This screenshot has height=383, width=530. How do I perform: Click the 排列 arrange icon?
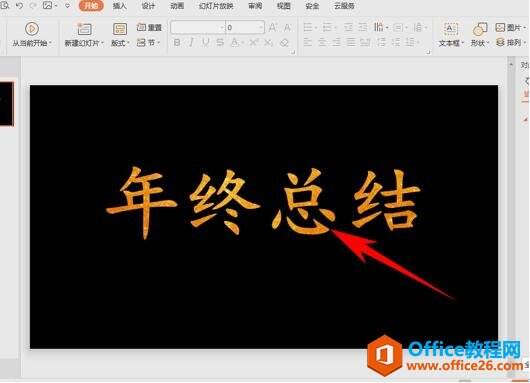click(500, 43)
